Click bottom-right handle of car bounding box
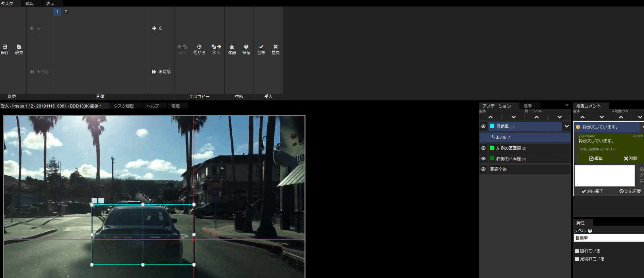 194,265
